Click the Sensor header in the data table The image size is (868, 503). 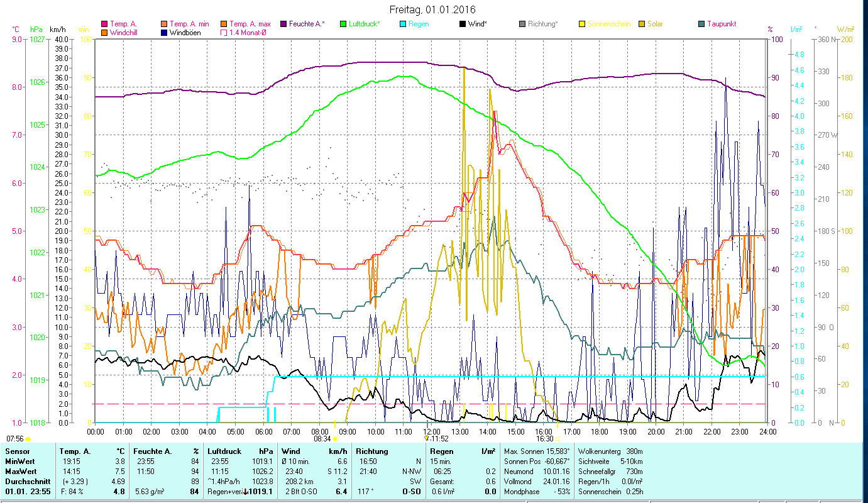click(17, 451)
